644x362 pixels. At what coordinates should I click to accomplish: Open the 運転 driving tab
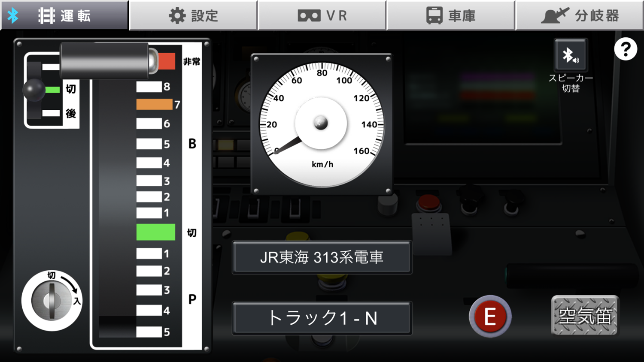tap(64, 15)
